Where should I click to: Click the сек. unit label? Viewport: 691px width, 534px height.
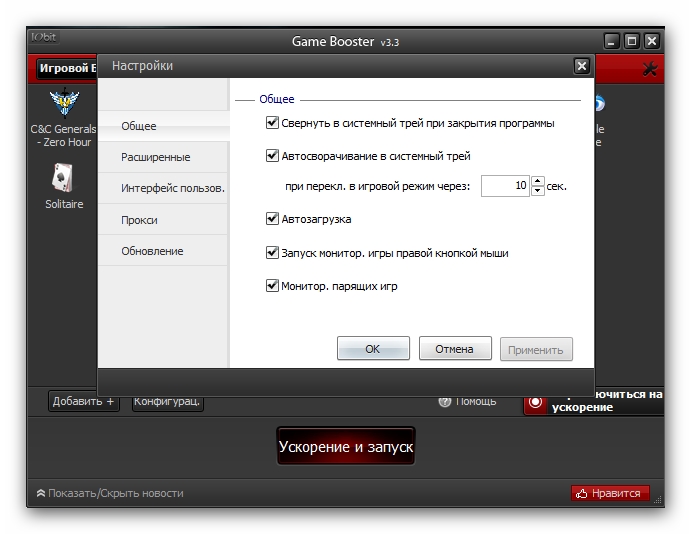pos(556,186)
